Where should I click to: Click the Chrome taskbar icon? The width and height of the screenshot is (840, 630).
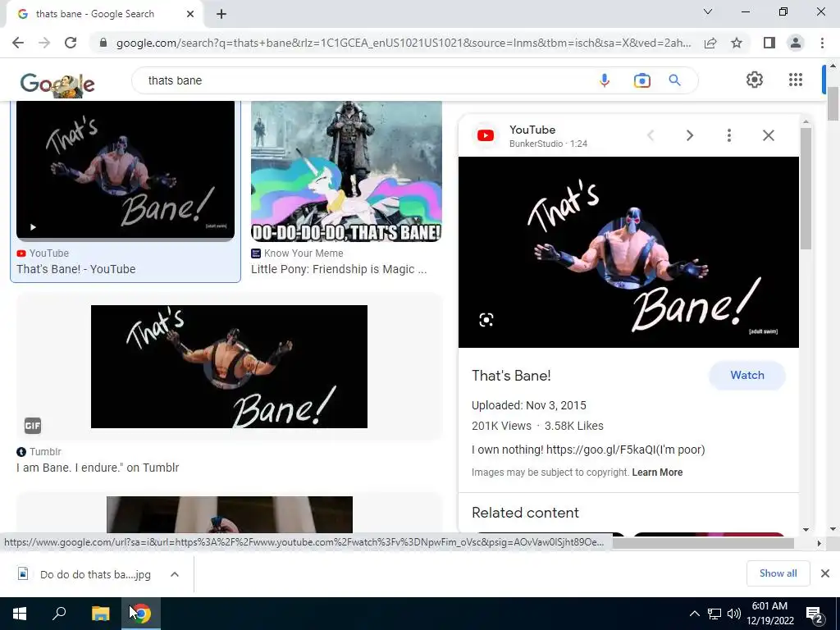click(140, 614)
